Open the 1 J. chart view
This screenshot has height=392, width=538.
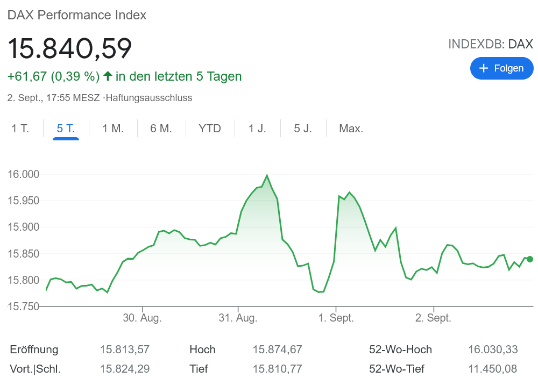coord(257,129)
